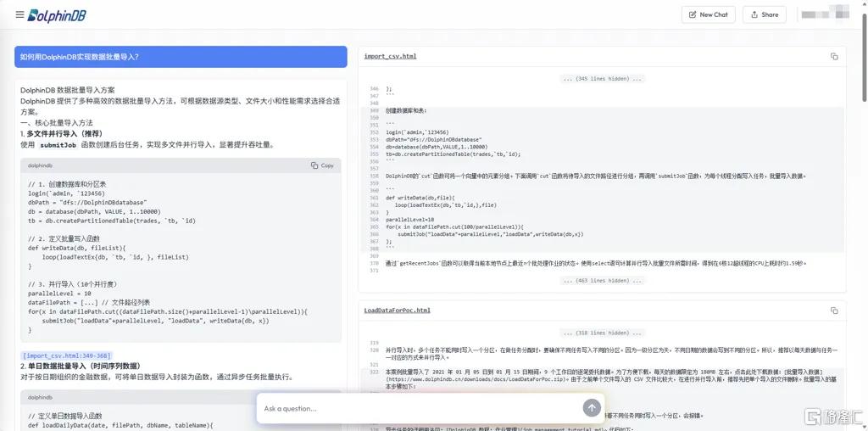This screenshot has width=868, height=431.
Task: Send the question with arrow button
Action: pos(591,408)
